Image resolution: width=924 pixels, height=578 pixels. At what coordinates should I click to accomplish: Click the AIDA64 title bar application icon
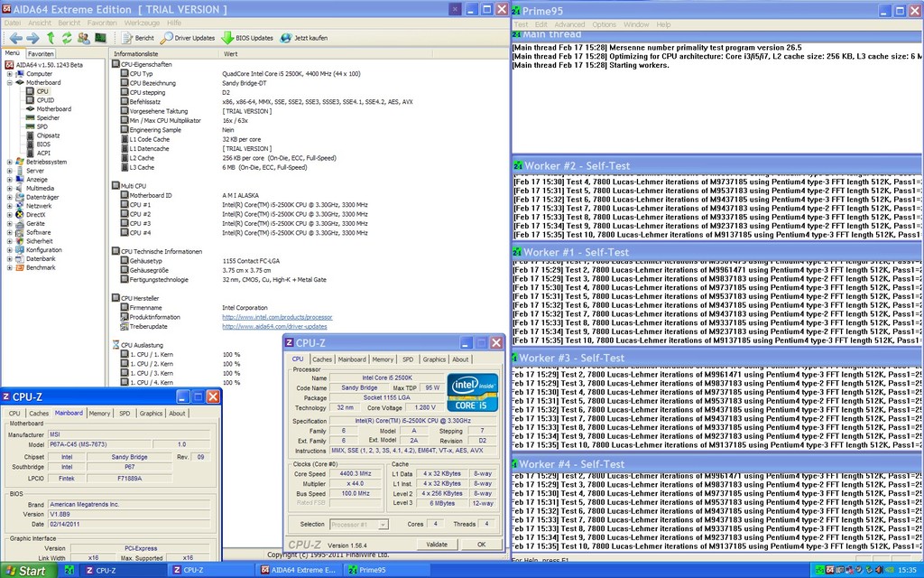[x=6, y=9]
